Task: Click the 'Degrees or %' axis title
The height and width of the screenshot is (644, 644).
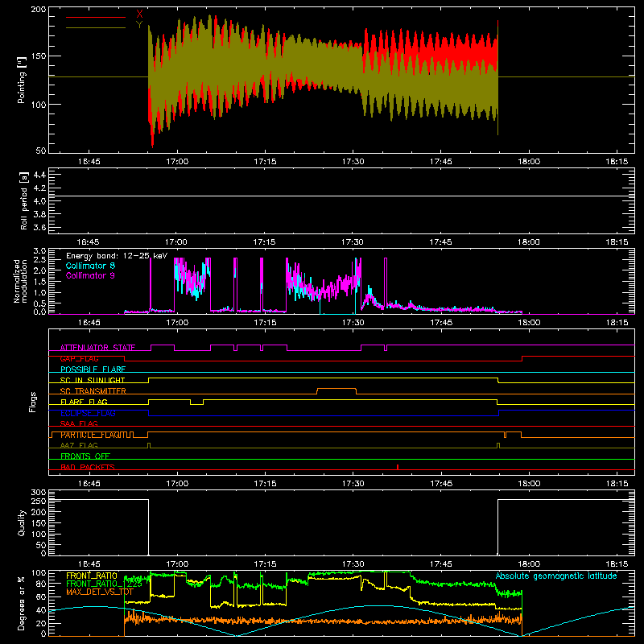Action: pyautogui.click(x=22, y=604)
